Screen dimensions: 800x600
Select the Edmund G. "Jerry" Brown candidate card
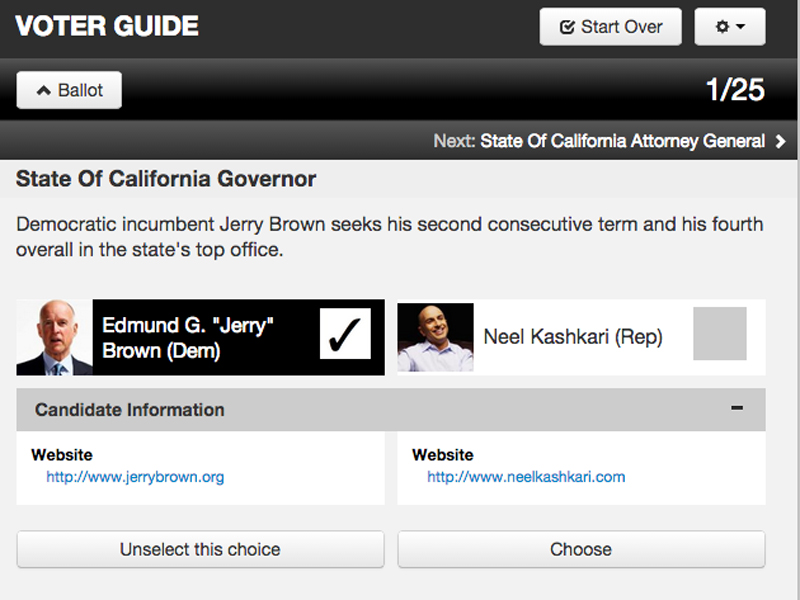point(201,337)
